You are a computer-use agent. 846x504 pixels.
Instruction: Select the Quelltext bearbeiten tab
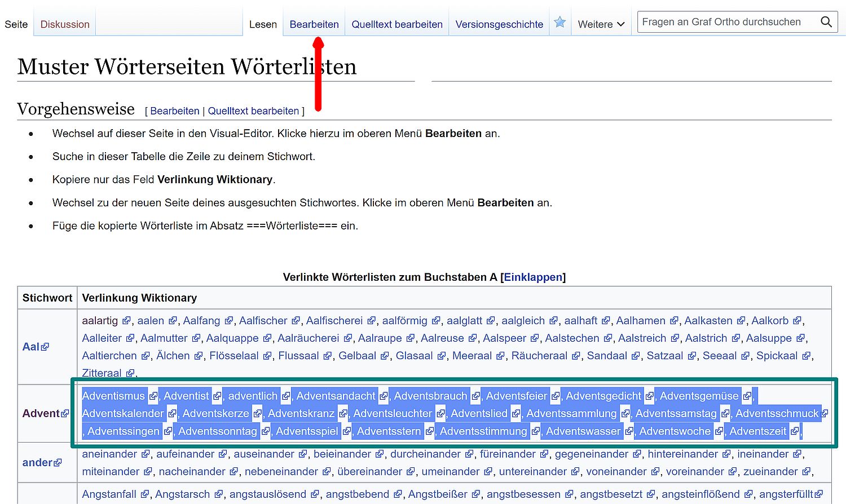(397, 24)
